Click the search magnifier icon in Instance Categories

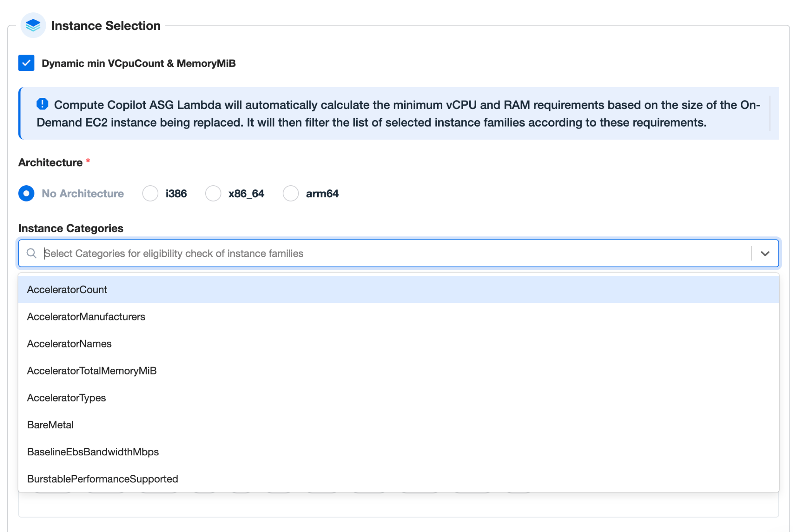[31, 253]
